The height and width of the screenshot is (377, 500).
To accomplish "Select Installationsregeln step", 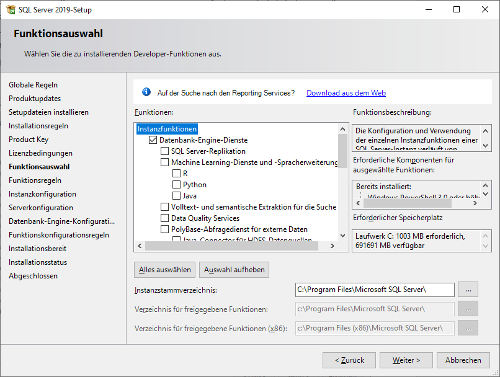I will pos(38,126).
